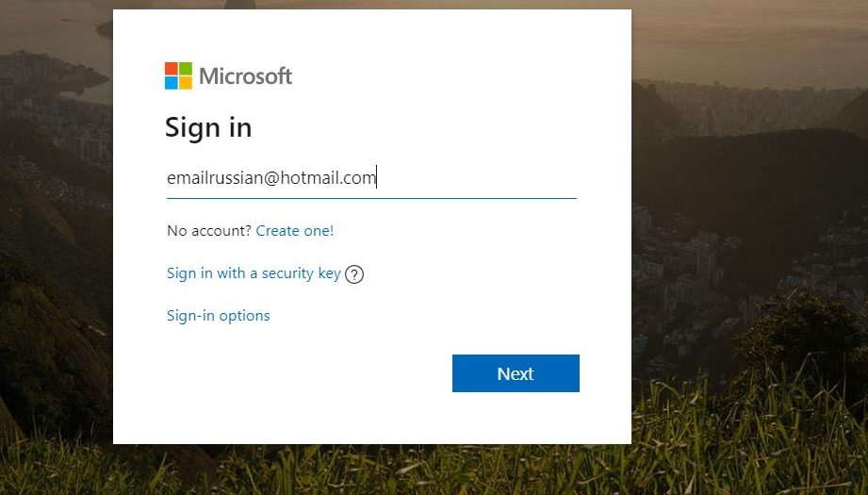Choose Sign in with a security key
Screen dimensions: 868x495
pyautogui.click(x=254, y=273)
